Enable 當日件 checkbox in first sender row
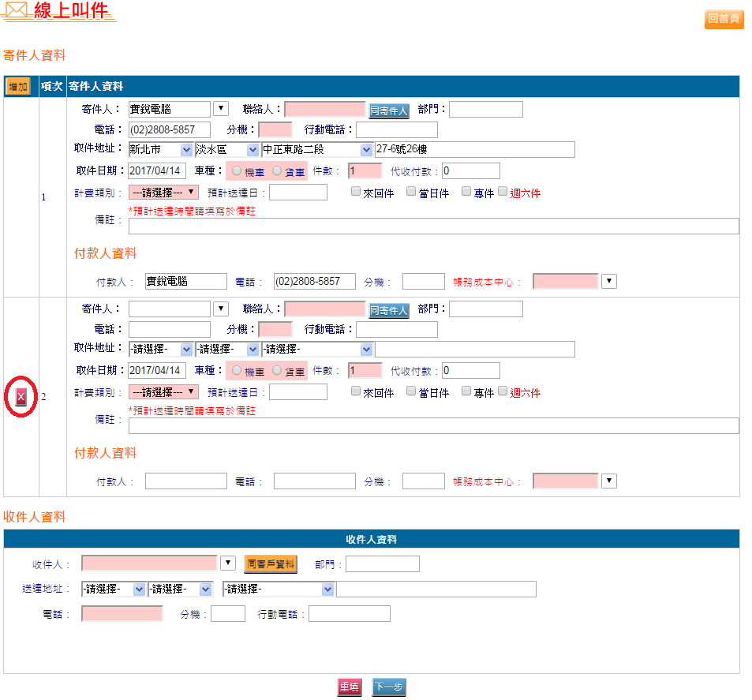 click(411, 192)
